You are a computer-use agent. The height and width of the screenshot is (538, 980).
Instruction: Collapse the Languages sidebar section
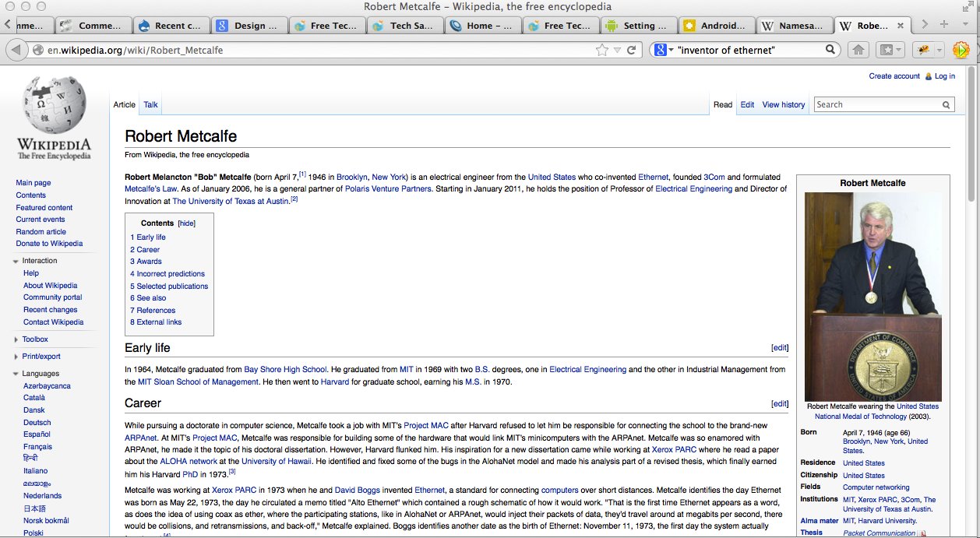pos(41,374)
